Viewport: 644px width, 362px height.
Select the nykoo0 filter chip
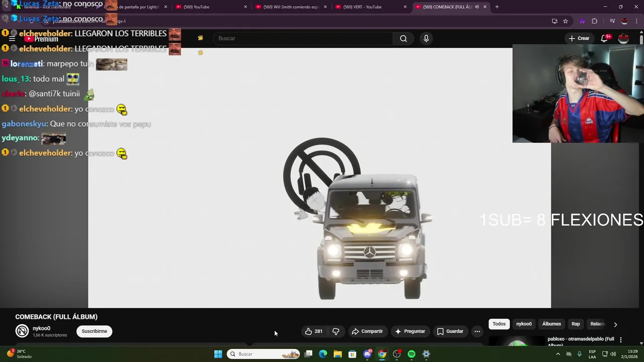coord(524,324)
